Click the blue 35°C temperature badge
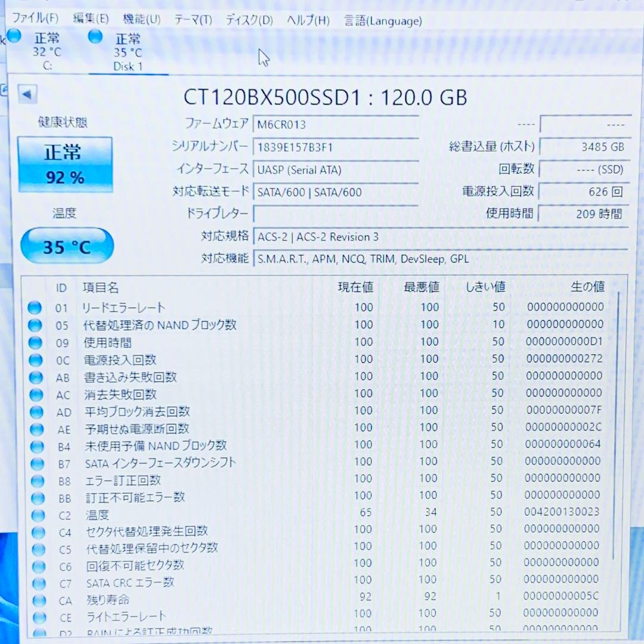644x644 pixels. [x=66, y=245]
